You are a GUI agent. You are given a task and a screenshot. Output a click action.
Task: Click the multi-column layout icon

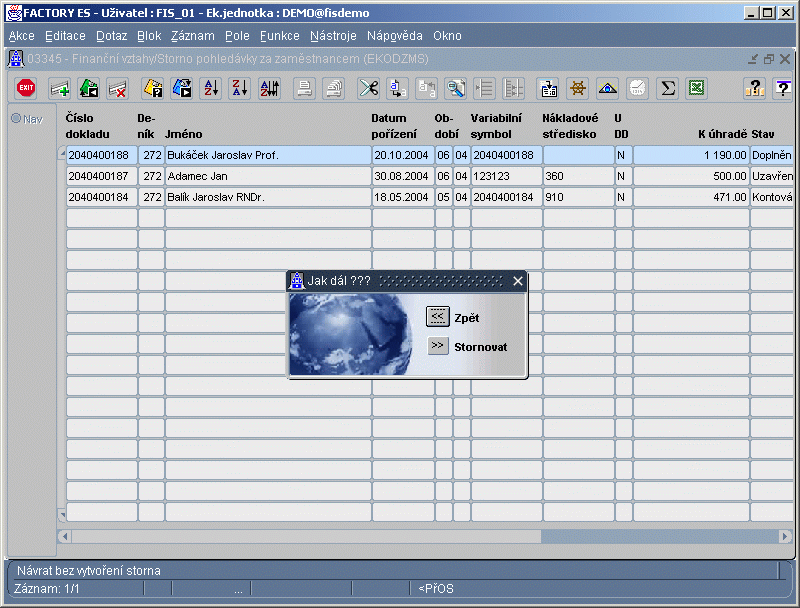click(x=514, y=88)
